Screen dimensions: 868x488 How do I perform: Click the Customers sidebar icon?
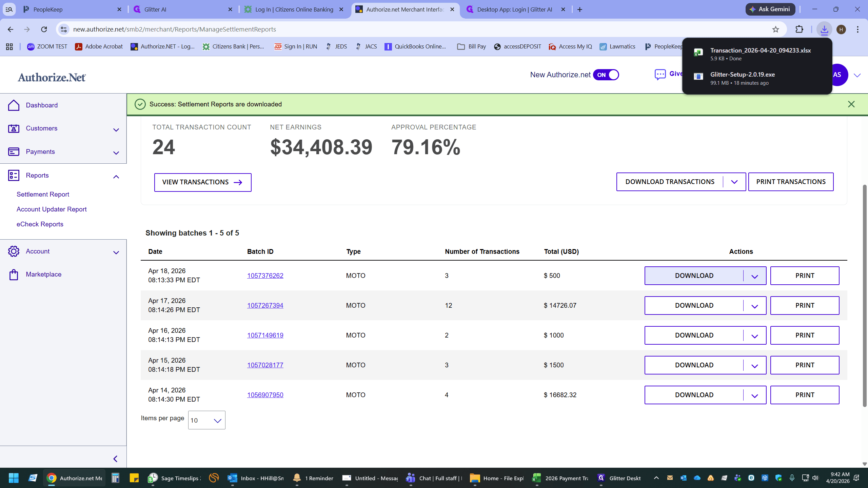[x=14, y=128]
